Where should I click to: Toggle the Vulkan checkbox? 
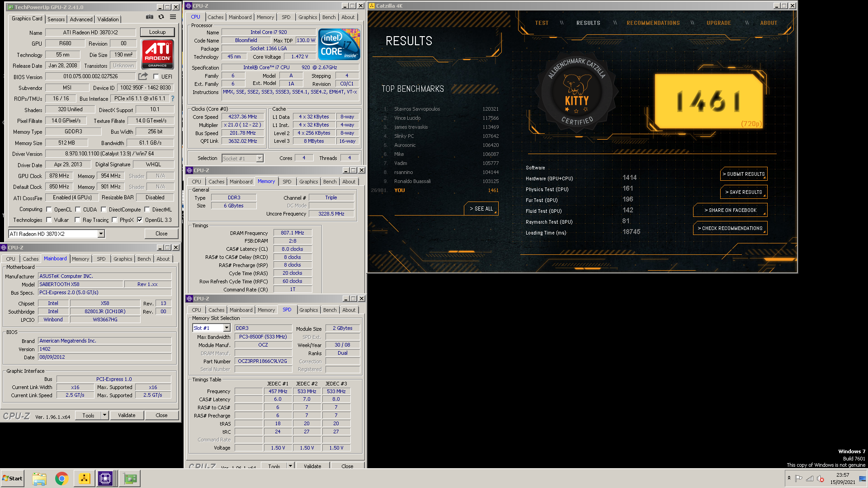click(x=49, y=220)
